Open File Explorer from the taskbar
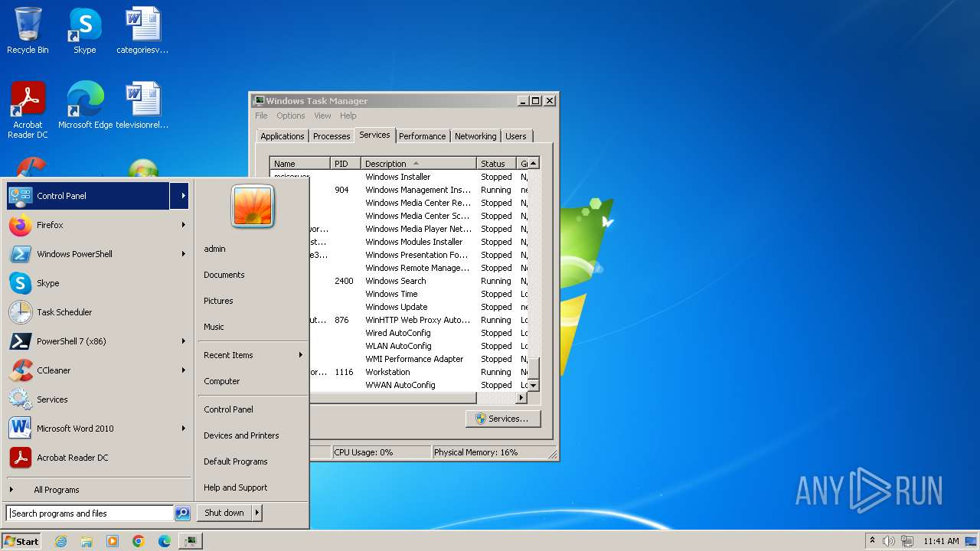Screen dimensions: 980x551 (87, 541)
